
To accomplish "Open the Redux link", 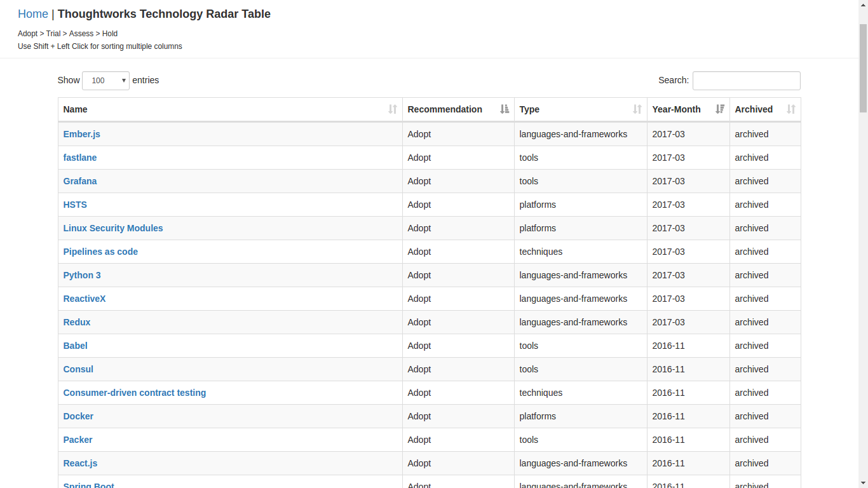I will tap(77, 322).
